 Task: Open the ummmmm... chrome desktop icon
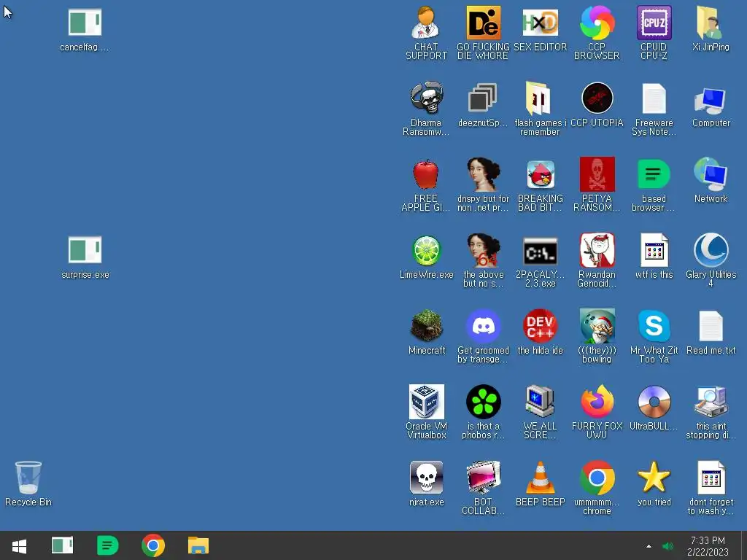coord(597,478)
